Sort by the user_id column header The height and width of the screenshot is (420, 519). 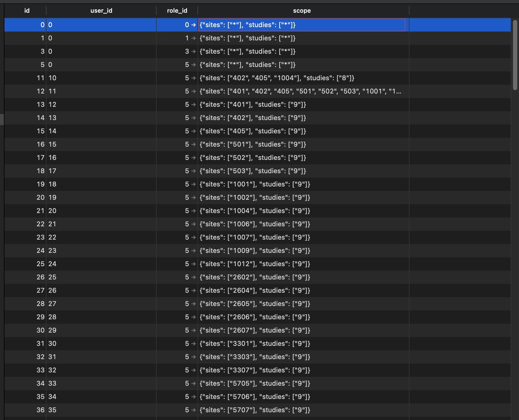(101, 11)
